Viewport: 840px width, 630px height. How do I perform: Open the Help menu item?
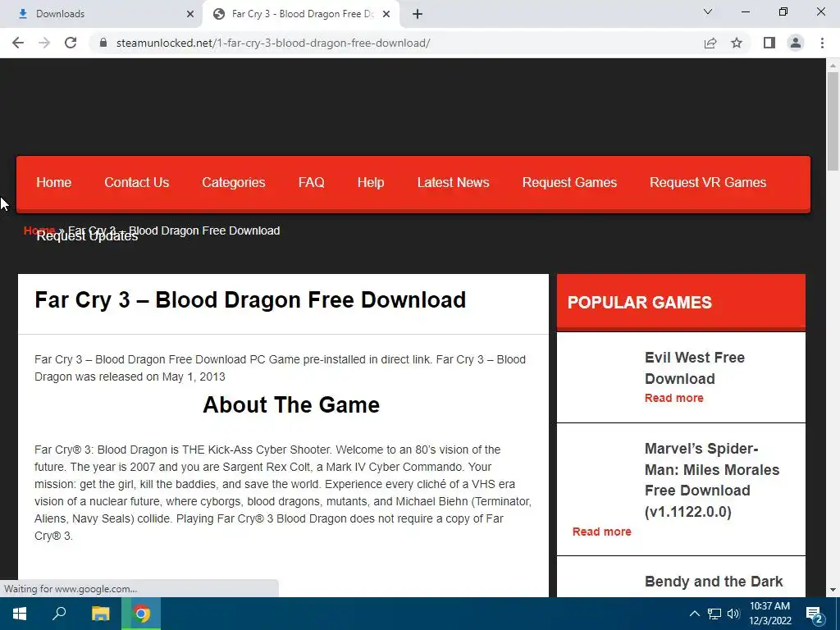tap(371, 183)
